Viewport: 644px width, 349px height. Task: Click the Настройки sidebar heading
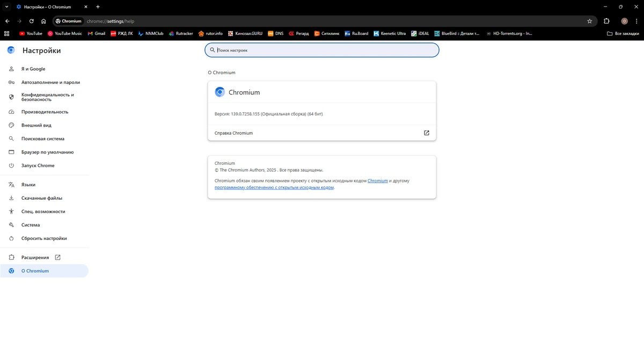click(x=41, y=50)
